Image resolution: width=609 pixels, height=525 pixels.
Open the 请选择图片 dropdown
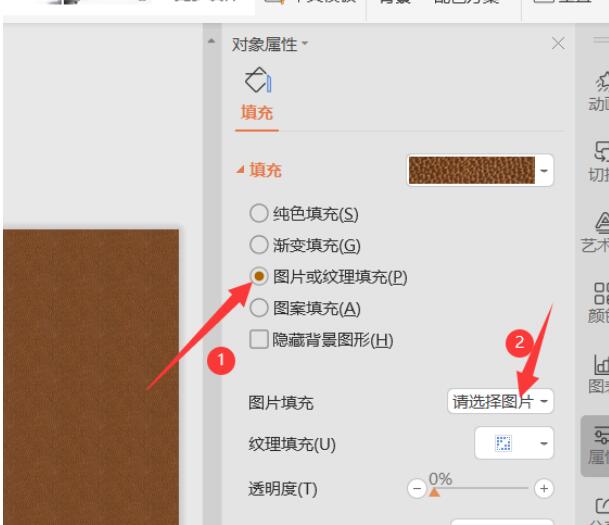click(x=500, y=401)
